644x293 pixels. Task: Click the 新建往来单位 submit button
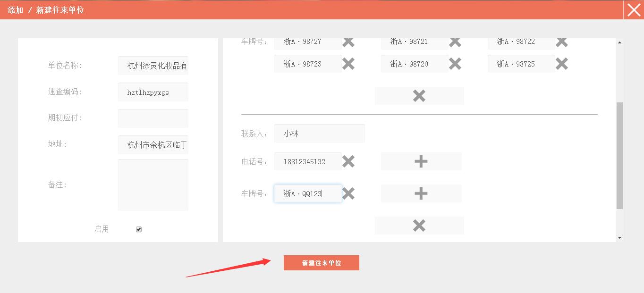point(321,263)
